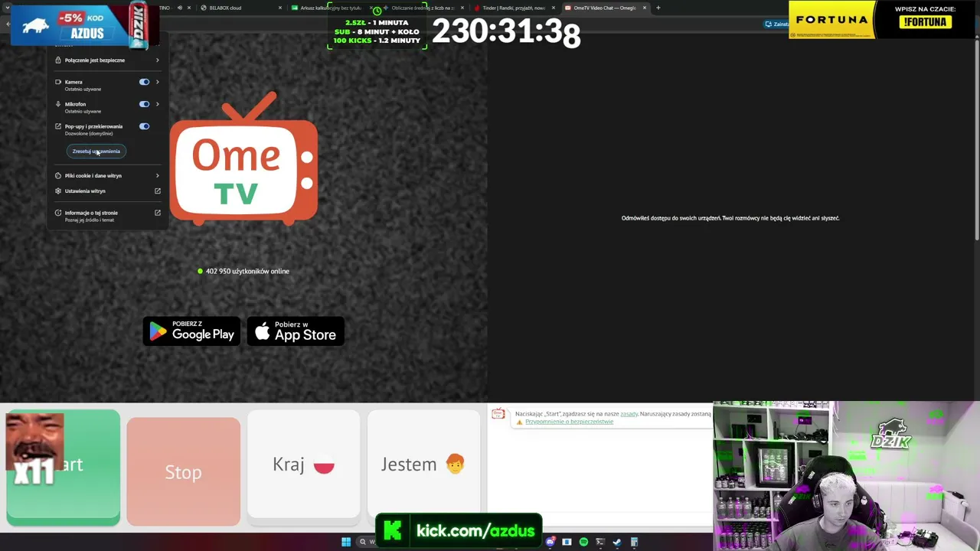Switch to the OmeTV Video Chat tab
Screen dimensions: 980x551
click(x=605, y=8)
